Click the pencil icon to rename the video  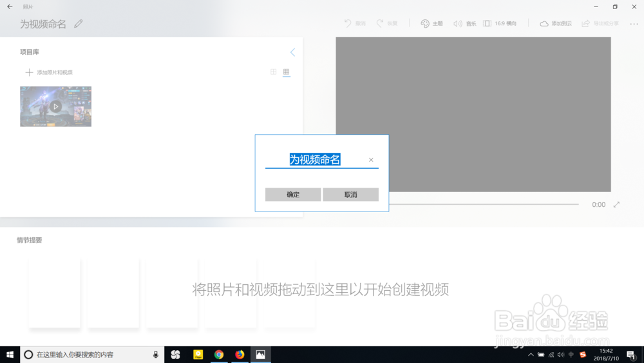(x=78, y=24)
